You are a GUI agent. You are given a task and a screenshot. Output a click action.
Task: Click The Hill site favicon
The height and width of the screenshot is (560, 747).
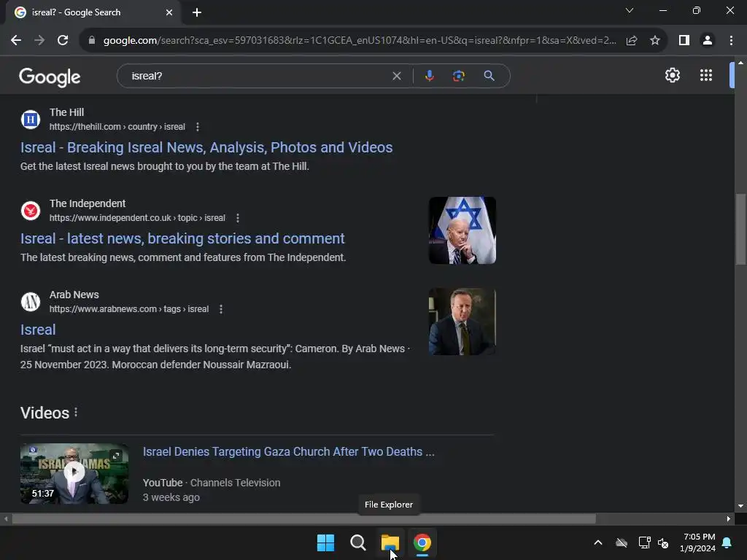pos(31,120)
